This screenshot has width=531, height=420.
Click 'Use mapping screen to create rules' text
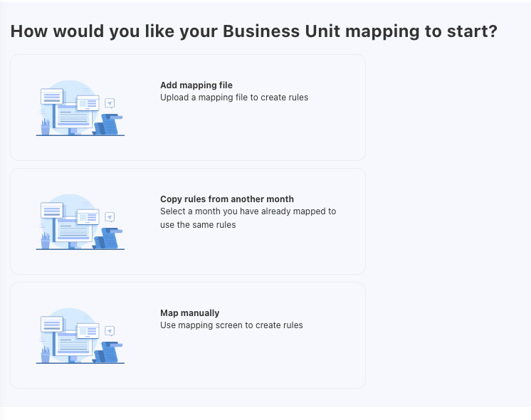pyautogui.click(x=231, y=325)
